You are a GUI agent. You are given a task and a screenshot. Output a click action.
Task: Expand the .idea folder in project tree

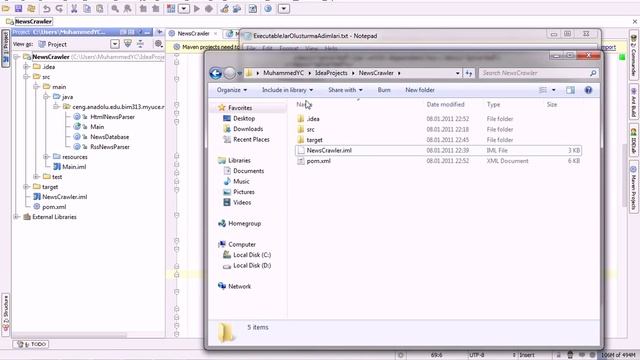click(27, 67)
